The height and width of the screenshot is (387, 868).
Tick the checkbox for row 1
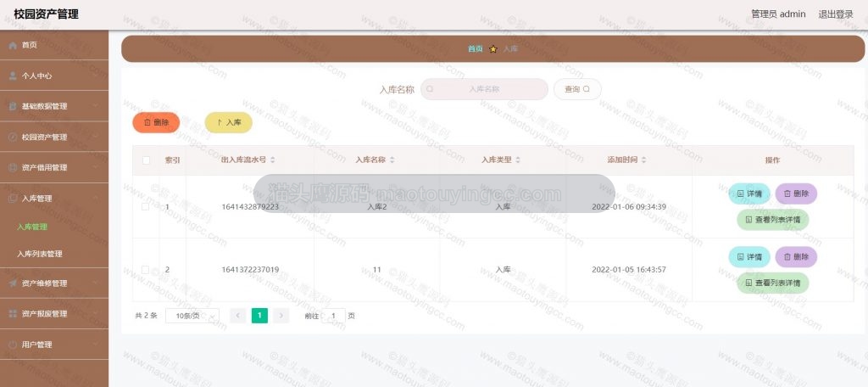(145, 207)
